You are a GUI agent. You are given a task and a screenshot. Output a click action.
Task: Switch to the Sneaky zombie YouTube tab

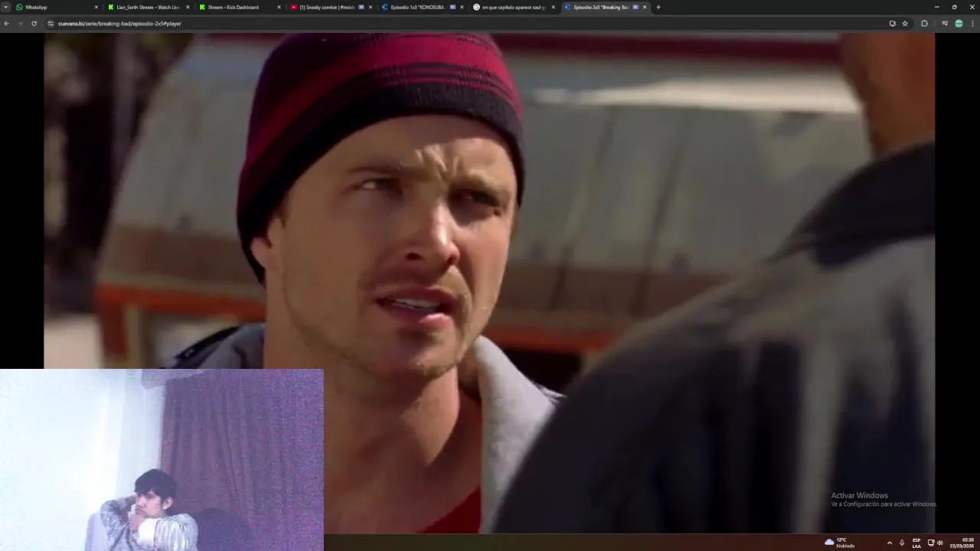[x=331, y=7]
